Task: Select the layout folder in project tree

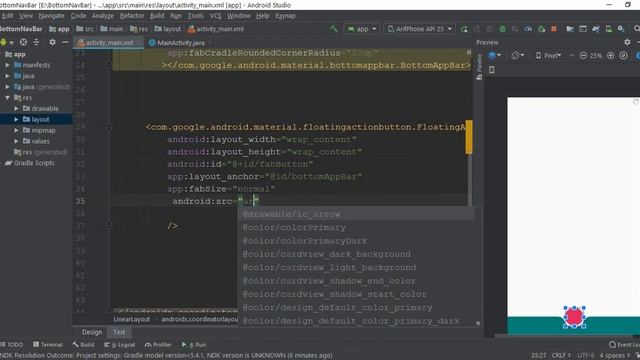Action: pos(36,119)
